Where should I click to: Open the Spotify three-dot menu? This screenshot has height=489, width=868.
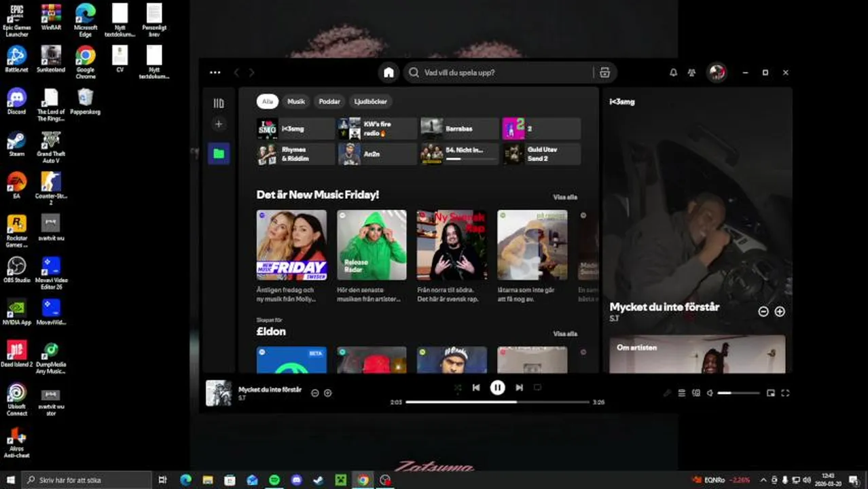pyautogui.click(x=215, y=73)
